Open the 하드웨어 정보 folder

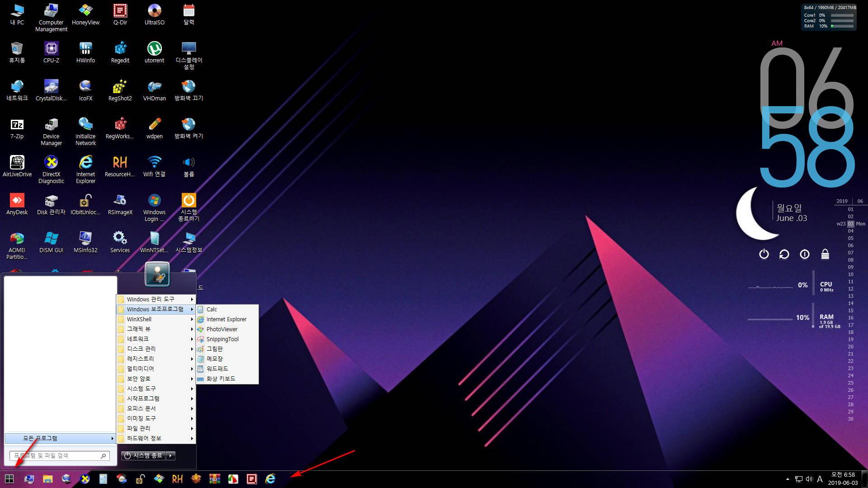coord(156,438)
